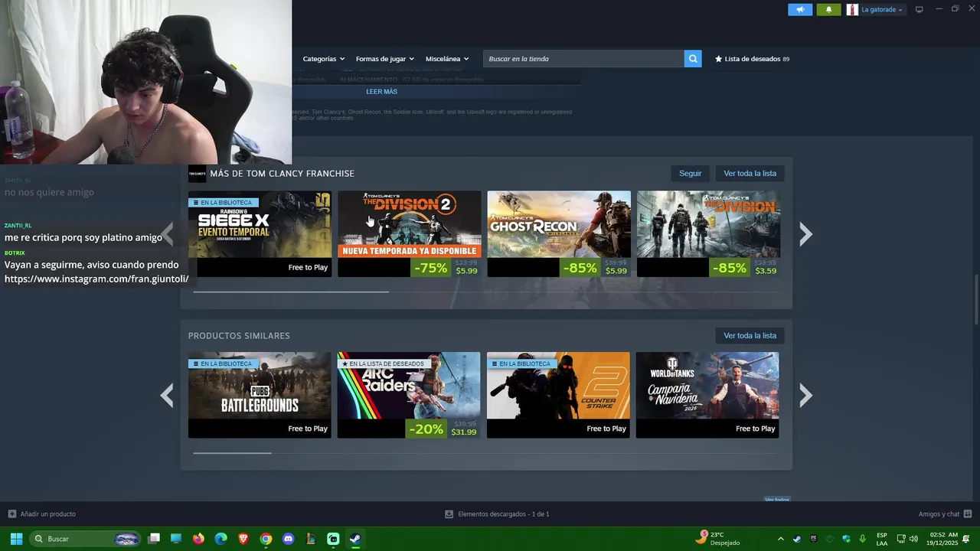Expand the Miscelánea dropdown
Screen dimensions: 980x551
pyautogui.click(x=447, y=59)
